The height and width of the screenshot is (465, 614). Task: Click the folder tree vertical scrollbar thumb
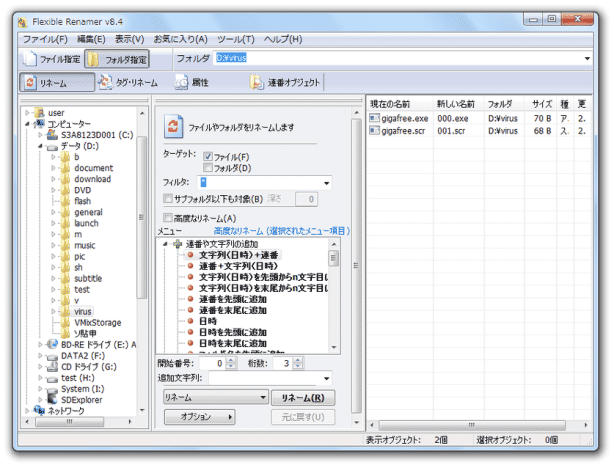142,217
